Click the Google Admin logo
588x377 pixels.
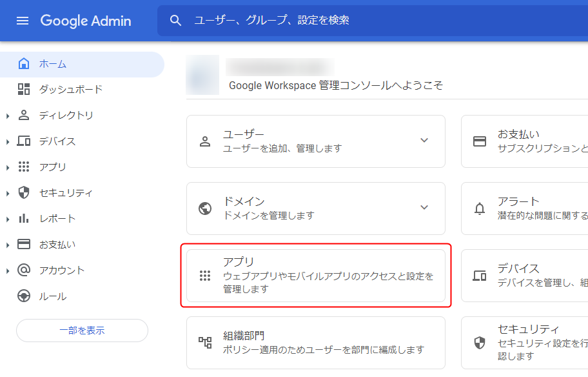pos(86,21)
